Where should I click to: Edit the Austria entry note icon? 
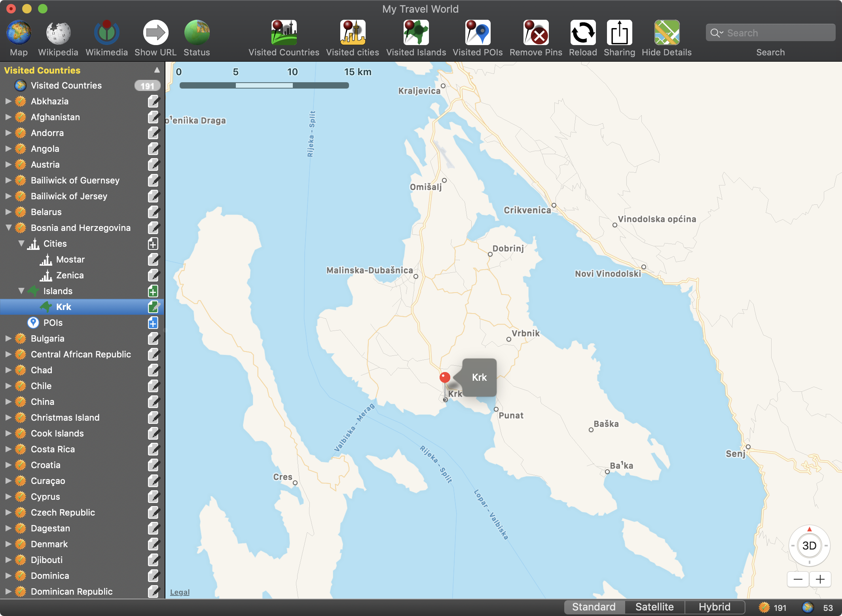coord(153,164)
